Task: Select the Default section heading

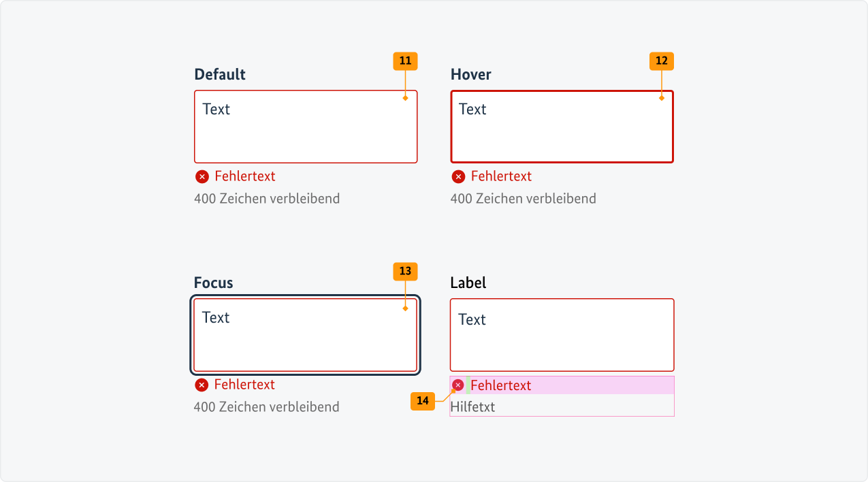Action: 219,74
